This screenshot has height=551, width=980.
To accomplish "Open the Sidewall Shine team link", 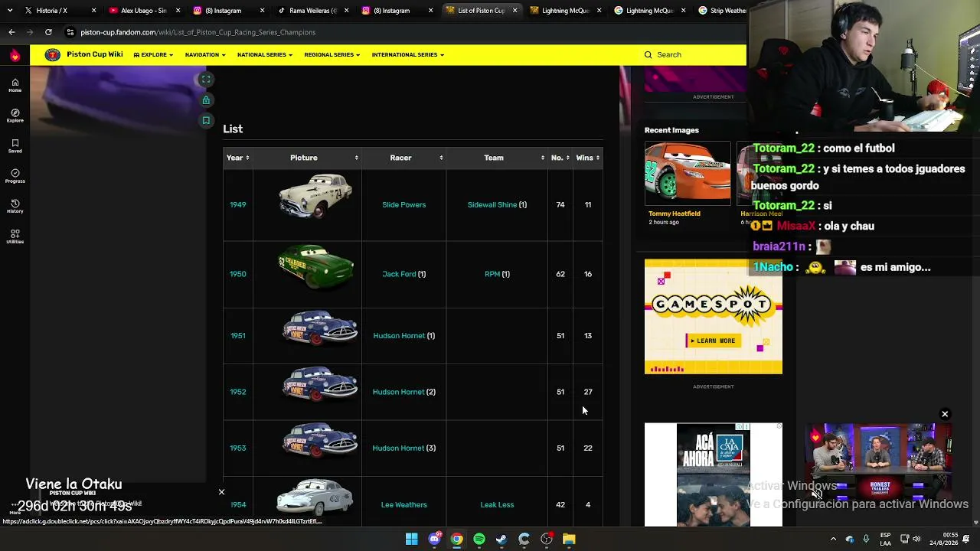I will pyautogui.click(x=492, y=205).
